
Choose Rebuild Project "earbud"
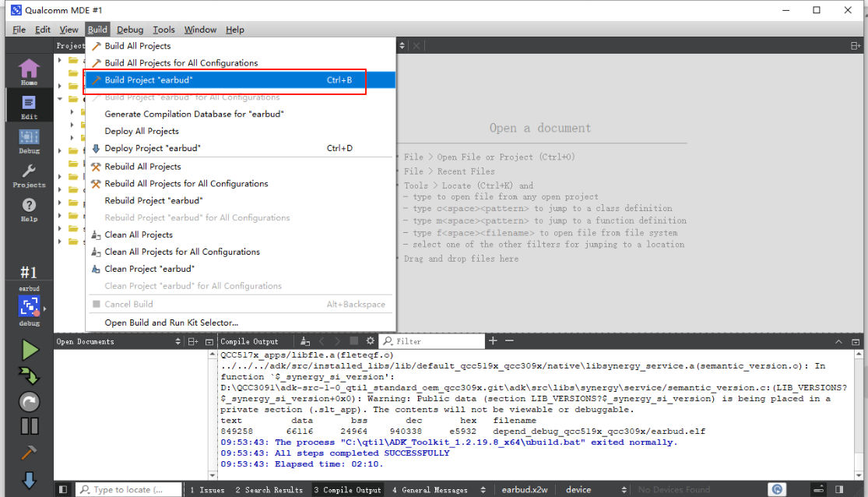[x=241, y=200]
